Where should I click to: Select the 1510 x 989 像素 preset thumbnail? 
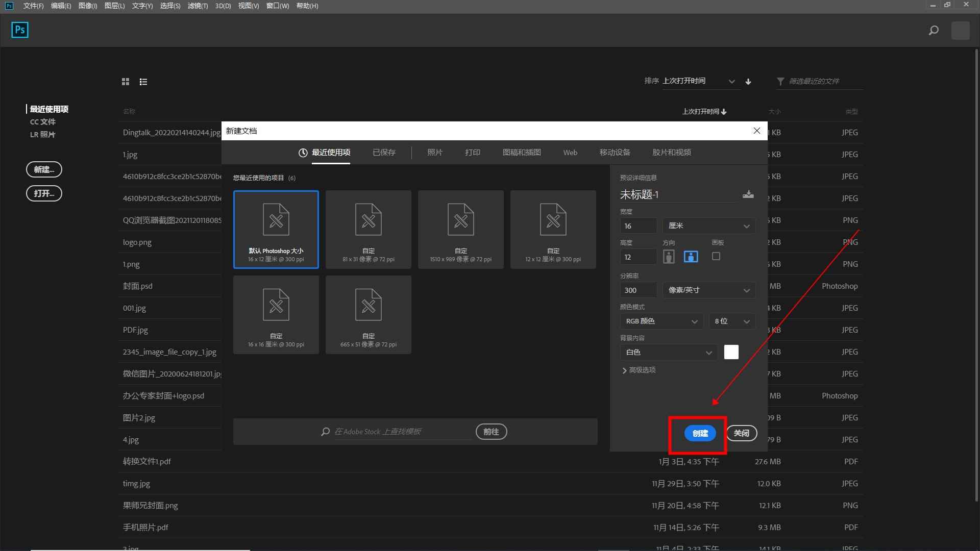460,230
